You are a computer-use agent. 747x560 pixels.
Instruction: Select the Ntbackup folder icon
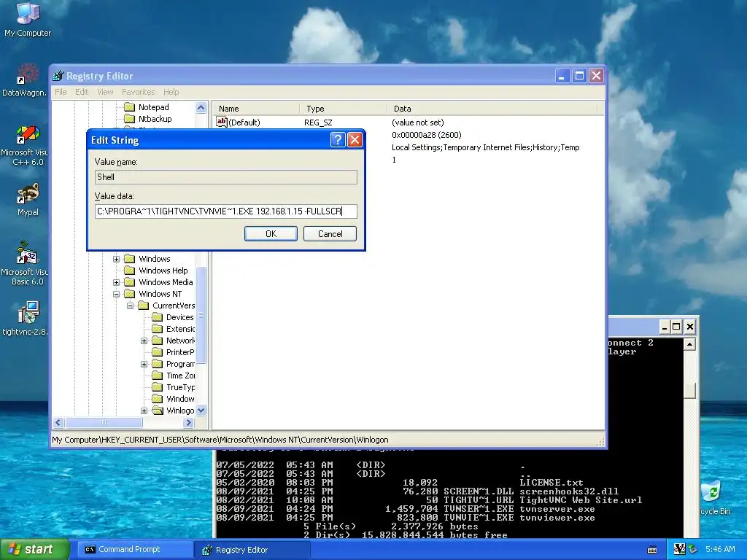(x=130, y=119)
